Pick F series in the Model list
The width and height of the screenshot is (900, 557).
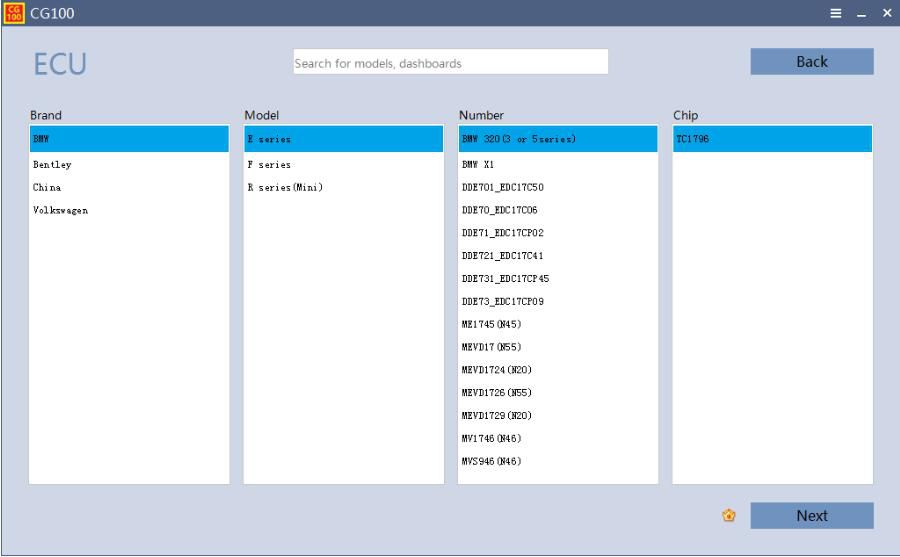coord(268,164)
